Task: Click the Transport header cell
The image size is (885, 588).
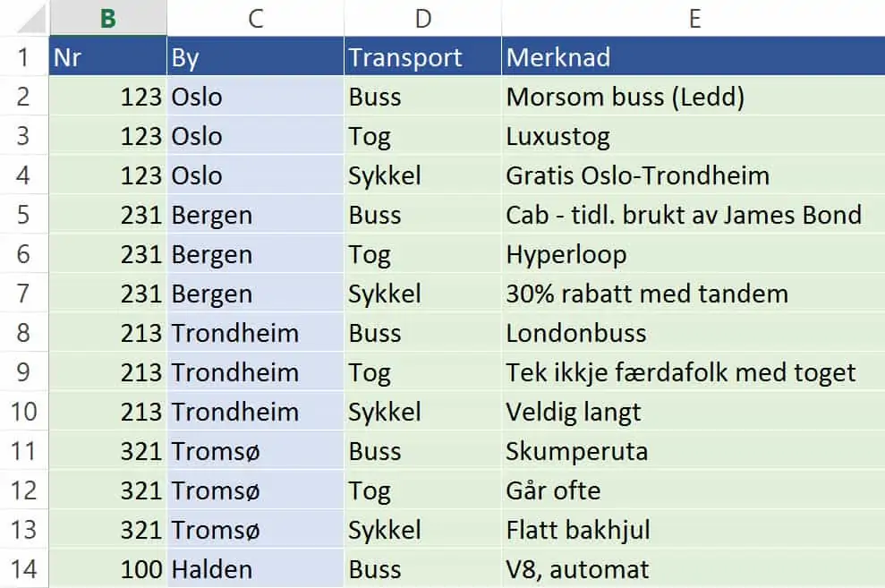Action: pos(422,56)
